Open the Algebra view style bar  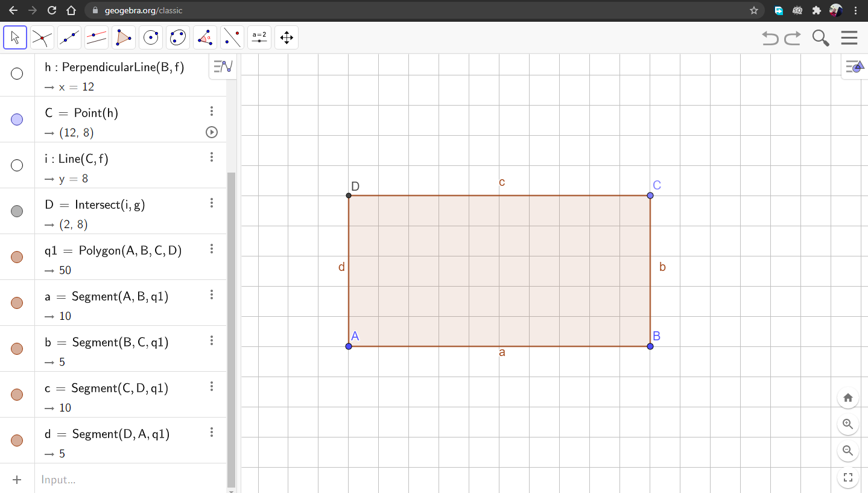(223, 66)
